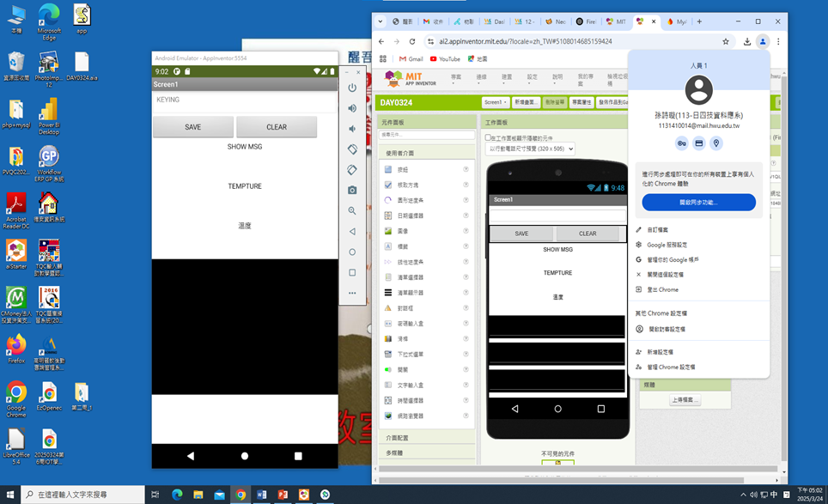Select the 開關 switch component in palette
828x504 pixels.
402,370
